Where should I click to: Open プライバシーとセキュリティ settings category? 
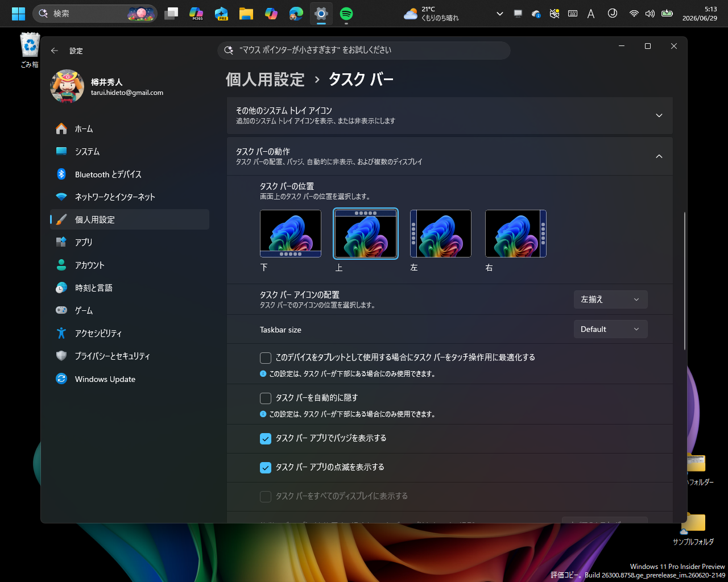[130, 356]
